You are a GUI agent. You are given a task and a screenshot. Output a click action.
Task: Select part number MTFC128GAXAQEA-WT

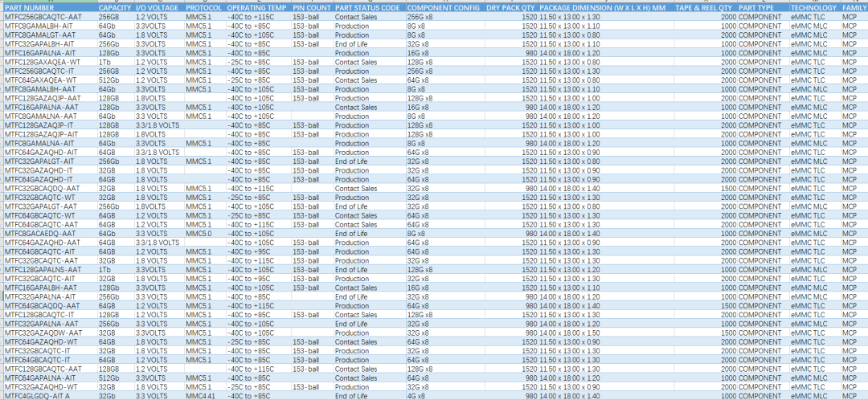pos(50,62)
